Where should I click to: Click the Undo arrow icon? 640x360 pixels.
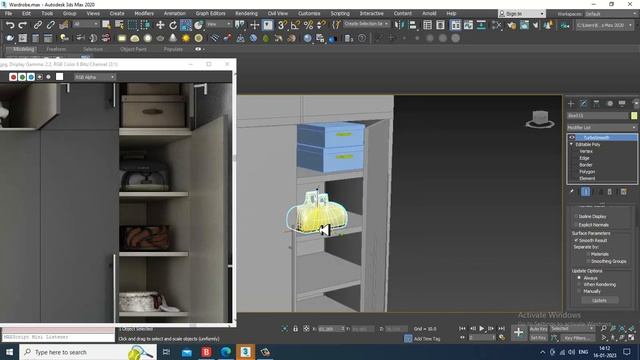(x=10, y=25)
